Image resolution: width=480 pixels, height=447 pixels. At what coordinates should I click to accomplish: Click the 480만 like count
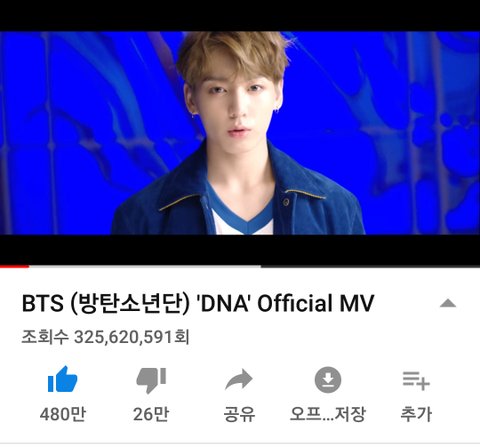tap(63, 415)
